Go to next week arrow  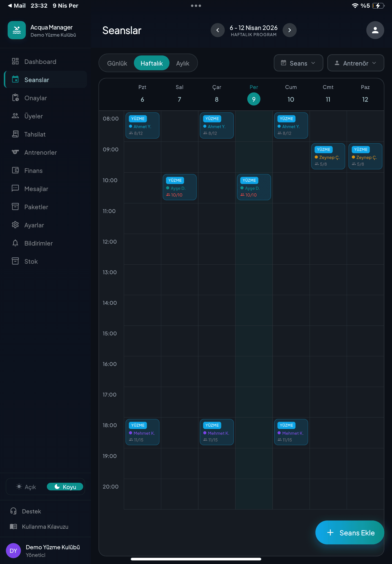pos(290,30)
